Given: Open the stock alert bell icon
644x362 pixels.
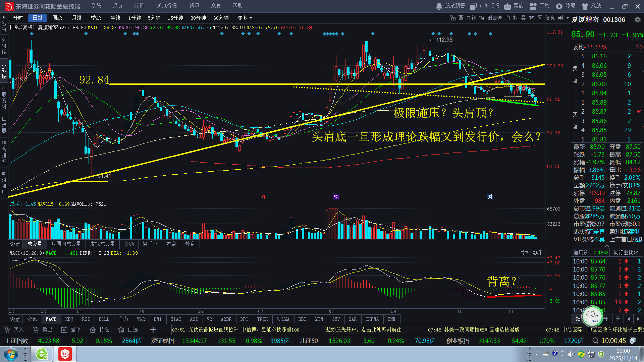Looking at the screenshot, I should pos(439,6).
